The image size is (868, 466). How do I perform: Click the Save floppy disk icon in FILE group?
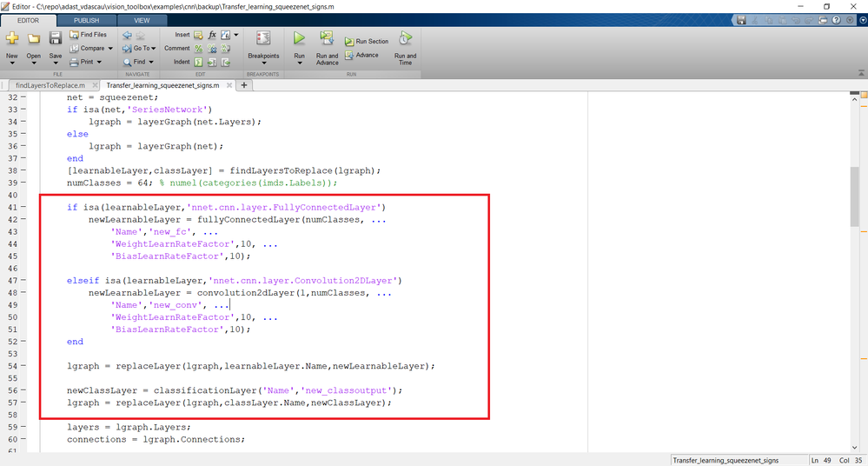click(56, 38)
